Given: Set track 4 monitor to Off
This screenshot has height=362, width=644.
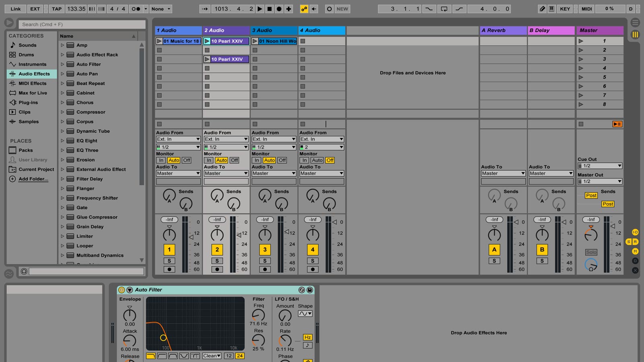Looking at the screenshot, I should tap(330, 160).
